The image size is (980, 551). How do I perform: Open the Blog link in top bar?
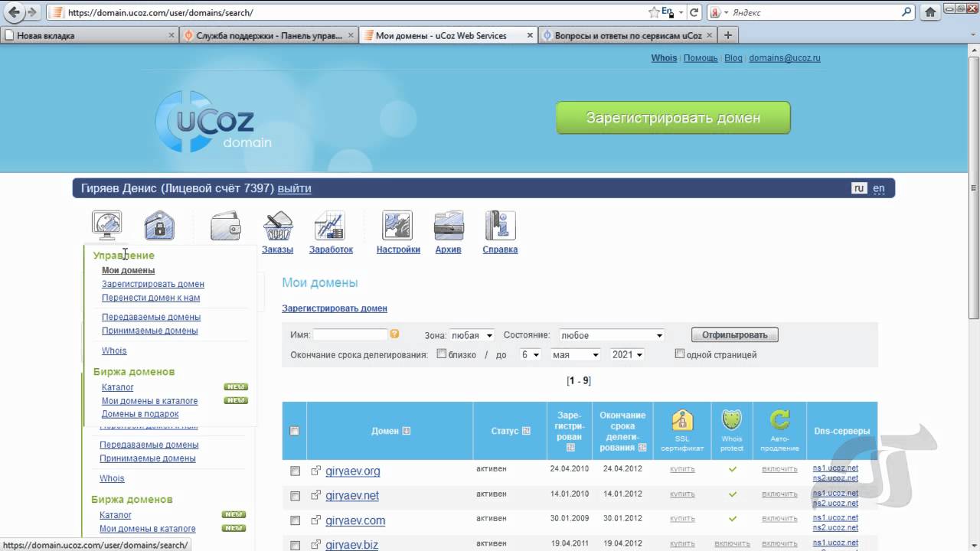733,58
